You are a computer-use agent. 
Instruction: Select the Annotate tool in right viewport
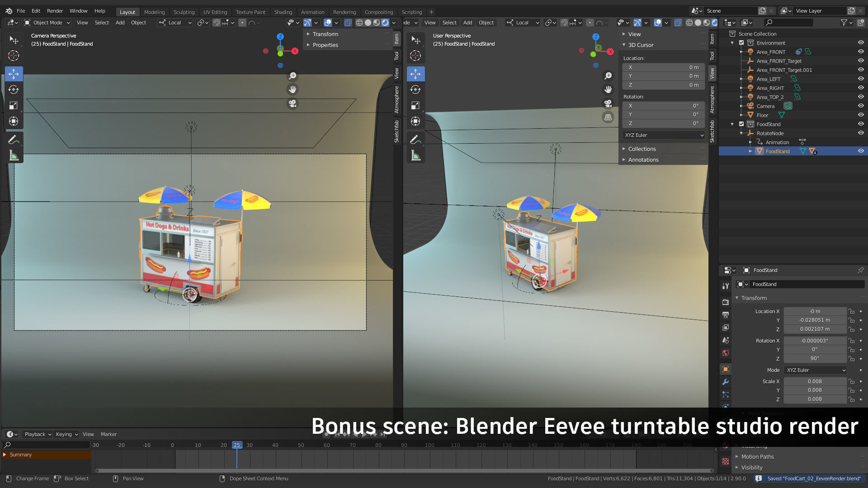[415, 140]
